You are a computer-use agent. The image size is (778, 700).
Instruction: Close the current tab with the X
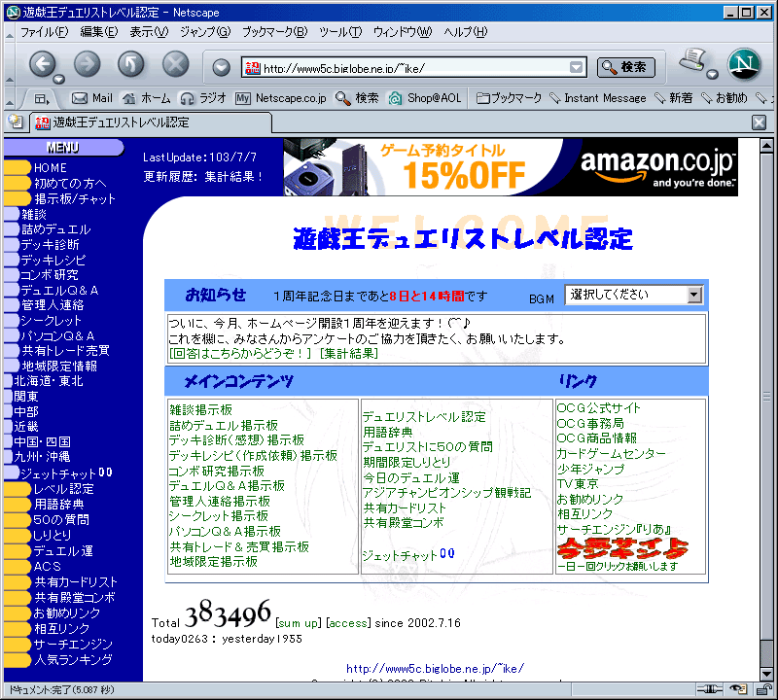(x=759, y=122)
